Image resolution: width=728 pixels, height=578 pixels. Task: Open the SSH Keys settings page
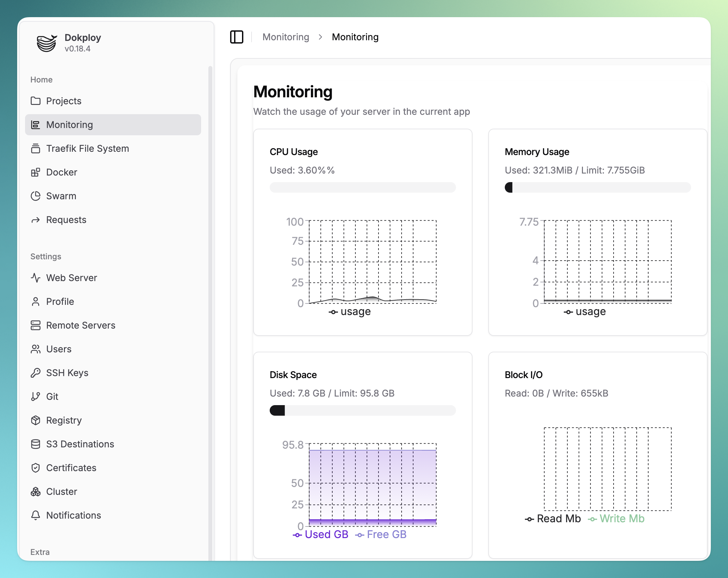coord(67,372)
